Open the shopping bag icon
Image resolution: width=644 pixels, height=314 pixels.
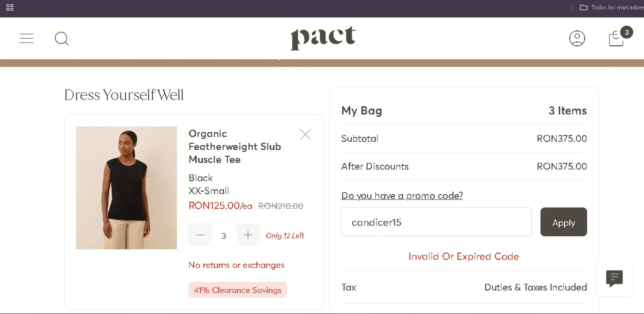coord(616,39)
